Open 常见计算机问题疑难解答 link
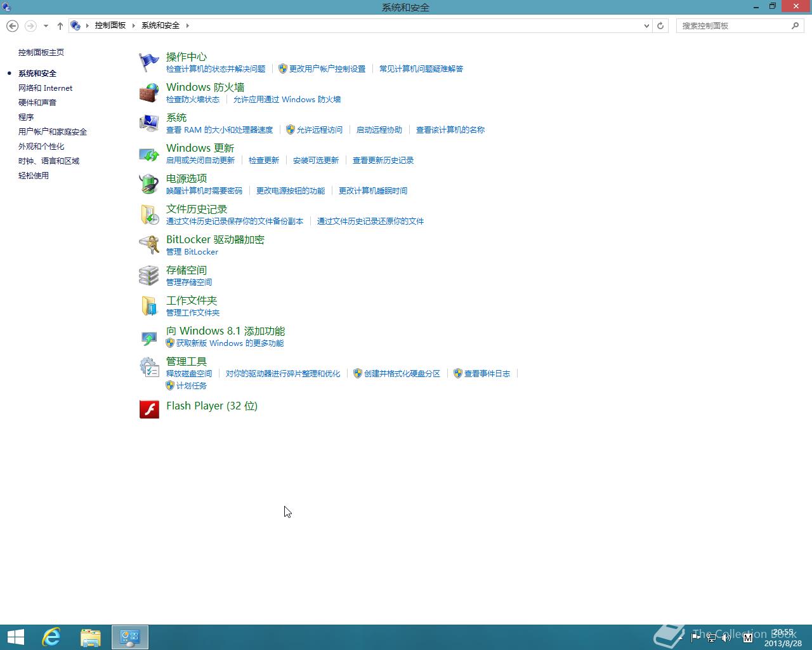The width and height of the screenshot is (812, 650). pos(421,69)
